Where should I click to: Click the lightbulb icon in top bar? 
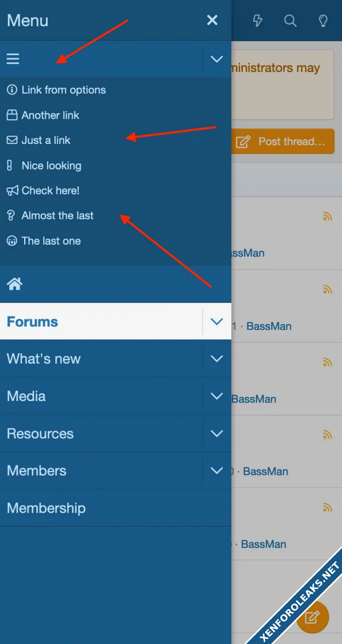tap(323, 21)
